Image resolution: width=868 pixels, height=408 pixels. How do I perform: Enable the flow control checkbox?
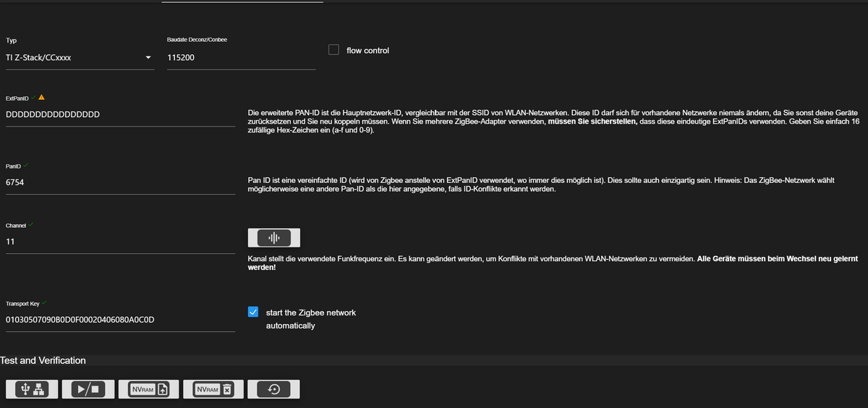point(333,50)
